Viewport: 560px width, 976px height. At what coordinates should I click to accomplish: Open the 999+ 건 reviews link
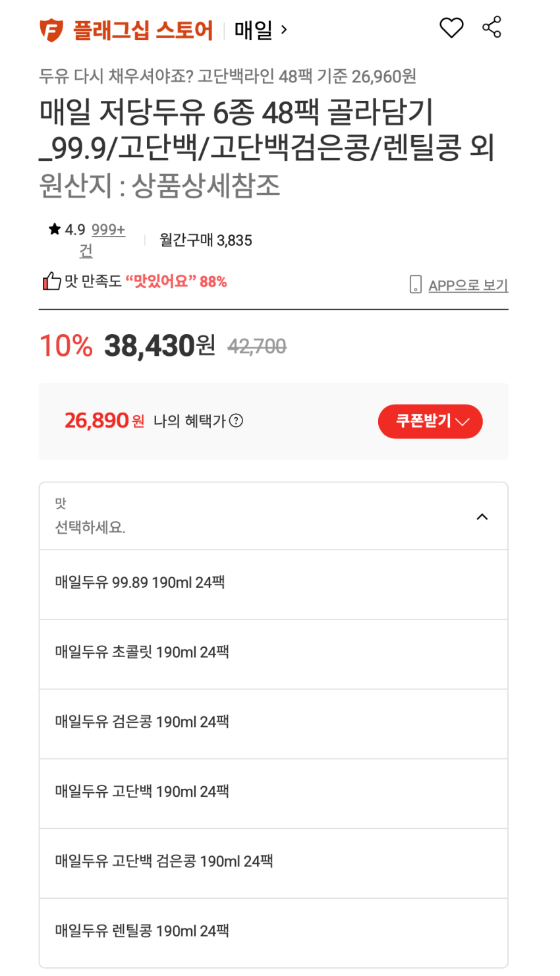pos(107,230)
